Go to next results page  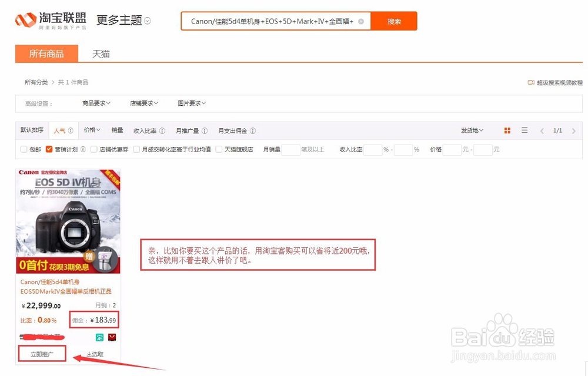pyautogui.click(x=573, y=130)
